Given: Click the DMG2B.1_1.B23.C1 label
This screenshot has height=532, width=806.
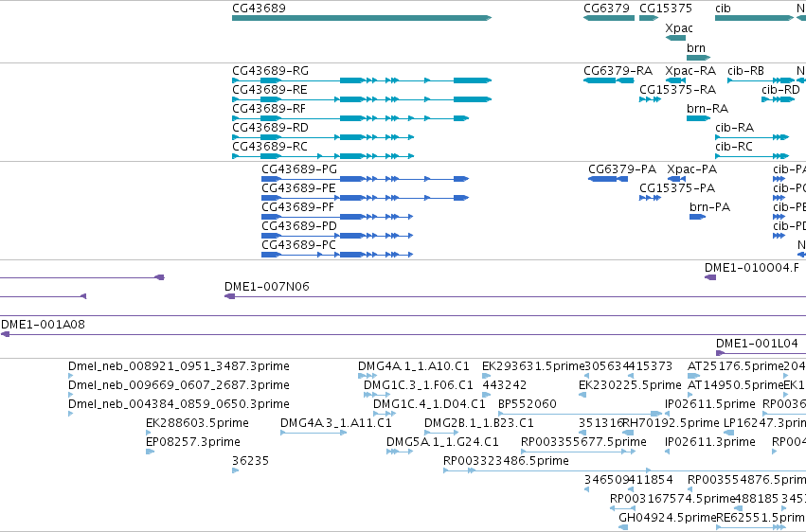Looking at the screenshot, I should pyautogui.click(x=478, y=424).
